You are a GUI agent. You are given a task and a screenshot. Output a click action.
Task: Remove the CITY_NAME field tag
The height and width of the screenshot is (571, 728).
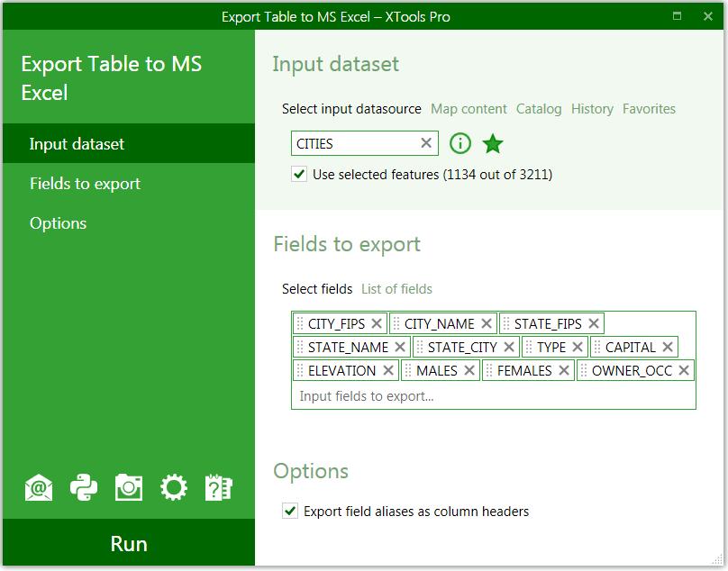click(x=487, y=323)
